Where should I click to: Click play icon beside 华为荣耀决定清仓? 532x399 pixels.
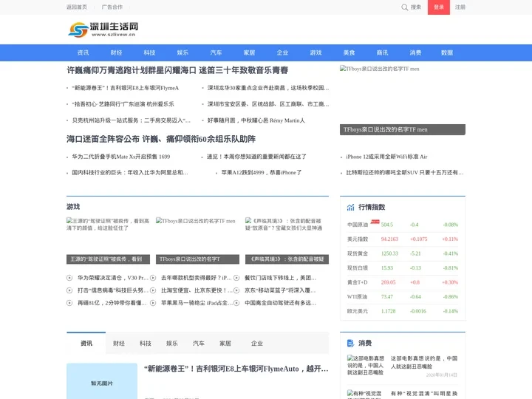pyautogui.click(x=69, y=278)
